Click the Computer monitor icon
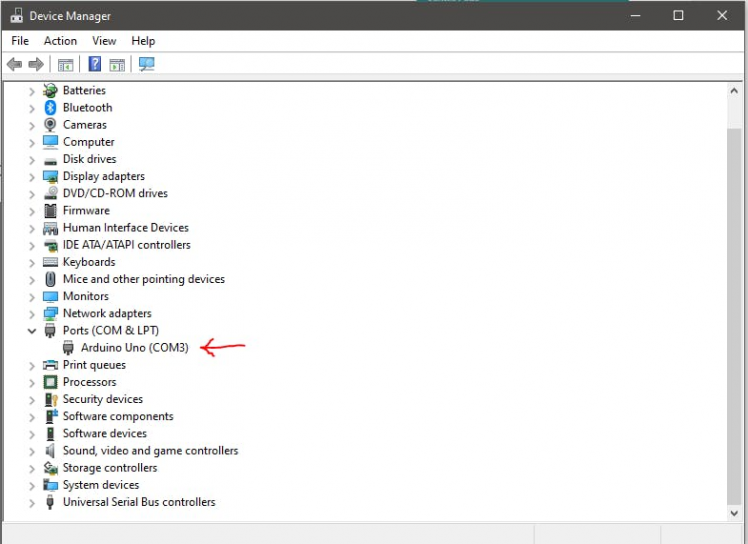Viewport: 748px width, 544px height. (x=50, y=142)
